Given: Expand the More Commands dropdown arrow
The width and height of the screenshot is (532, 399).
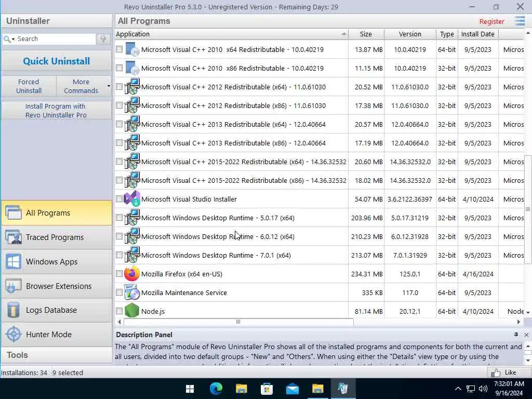Looking at the screenshot, I should 109,86.
